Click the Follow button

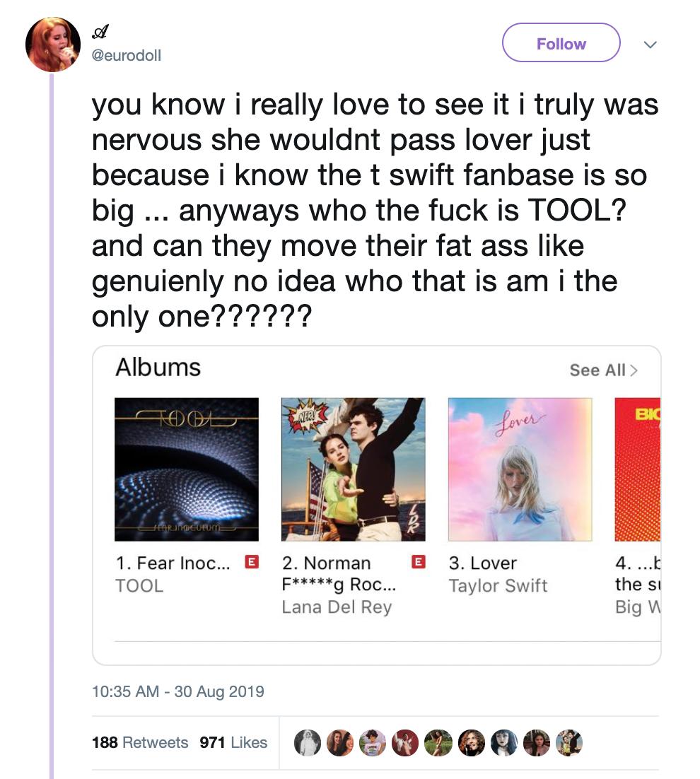(561, 43)
